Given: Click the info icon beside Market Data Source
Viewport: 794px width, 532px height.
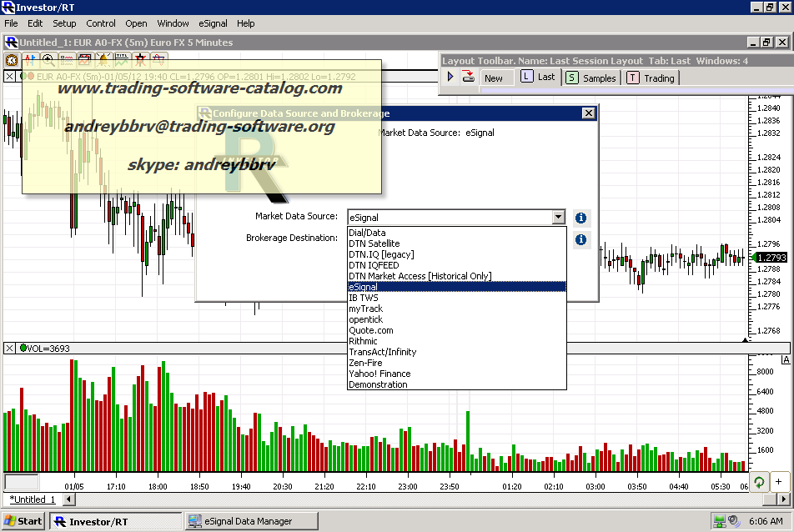Looking at the screenshot, I should pos(580,218).
